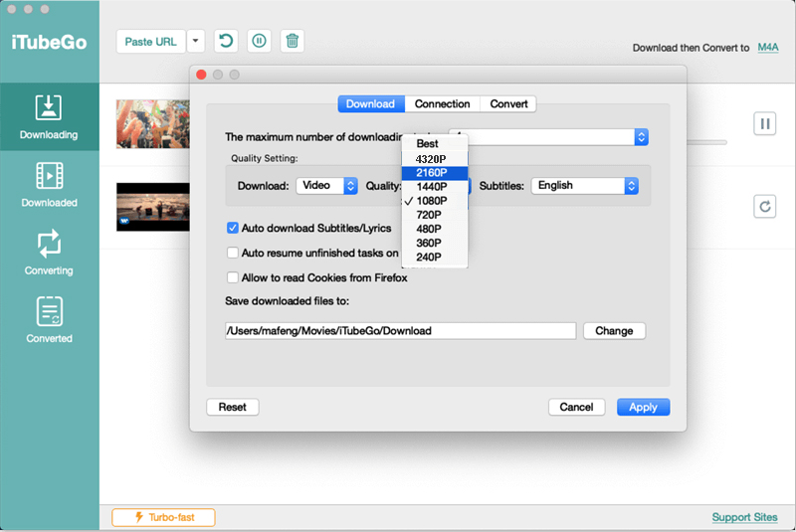Click the save path input field
This screenshot has height=532, width=796.
click(401, 331)
